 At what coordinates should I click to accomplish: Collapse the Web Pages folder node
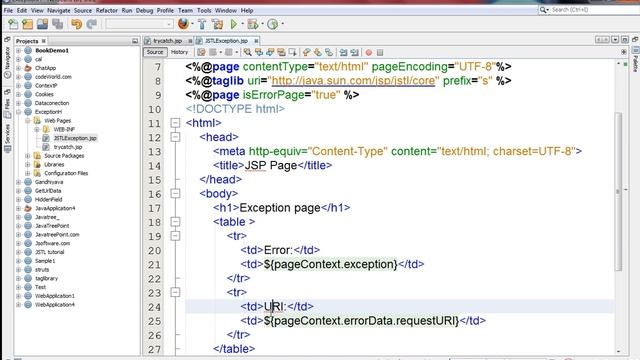(x=27, y=121)
